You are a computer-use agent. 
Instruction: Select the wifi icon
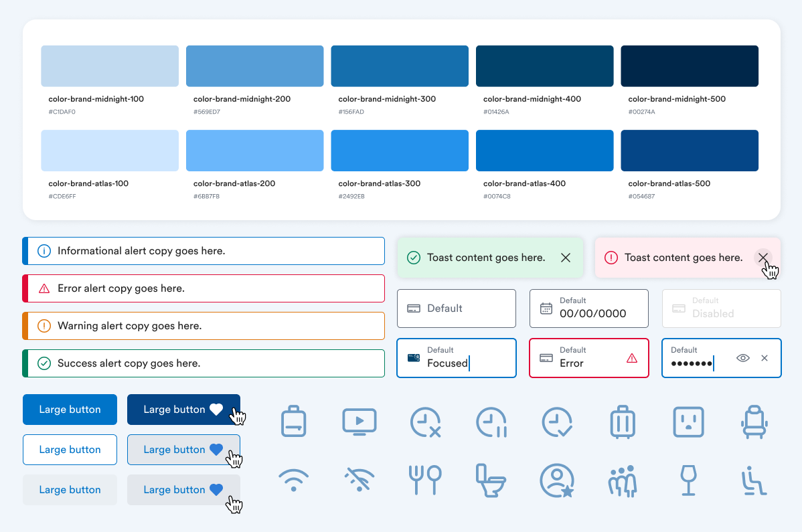[293, 480]
